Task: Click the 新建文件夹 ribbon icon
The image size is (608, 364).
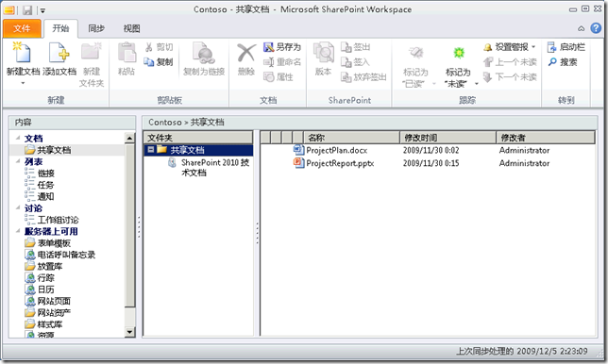Action: (92, 52)
